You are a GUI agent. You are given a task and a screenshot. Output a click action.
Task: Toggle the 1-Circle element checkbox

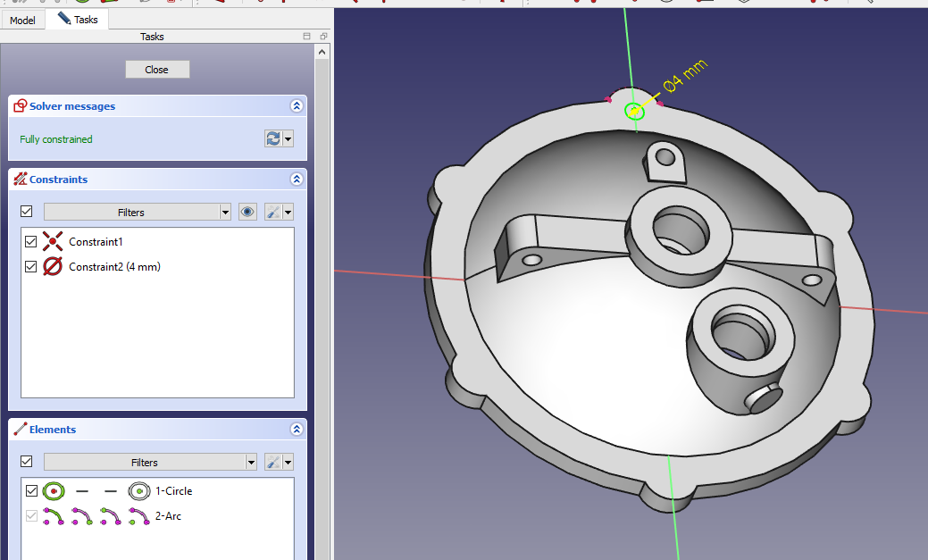(x=31, y=491)
